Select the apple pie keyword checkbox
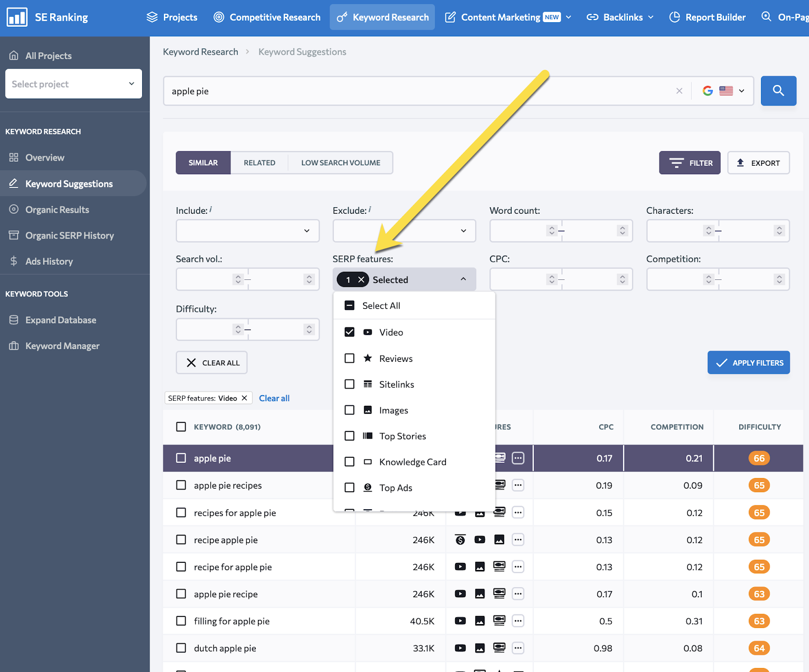Image resolution: width=809 pixels, height=672 pixels. point(181,458)
